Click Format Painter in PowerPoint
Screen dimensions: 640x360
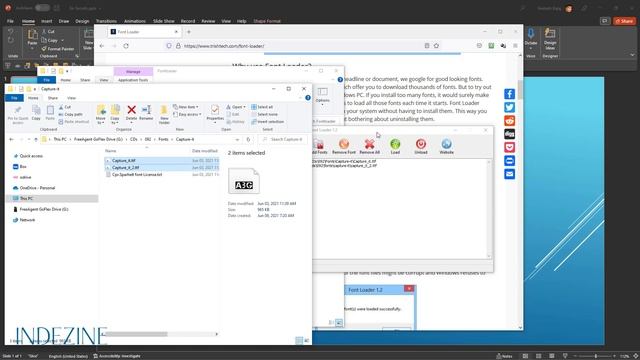[x=58, y=49]
